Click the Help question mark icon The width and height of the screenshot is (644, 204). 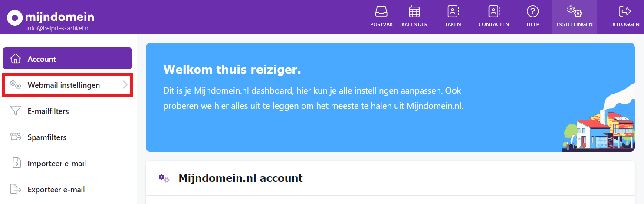[532, 11]
